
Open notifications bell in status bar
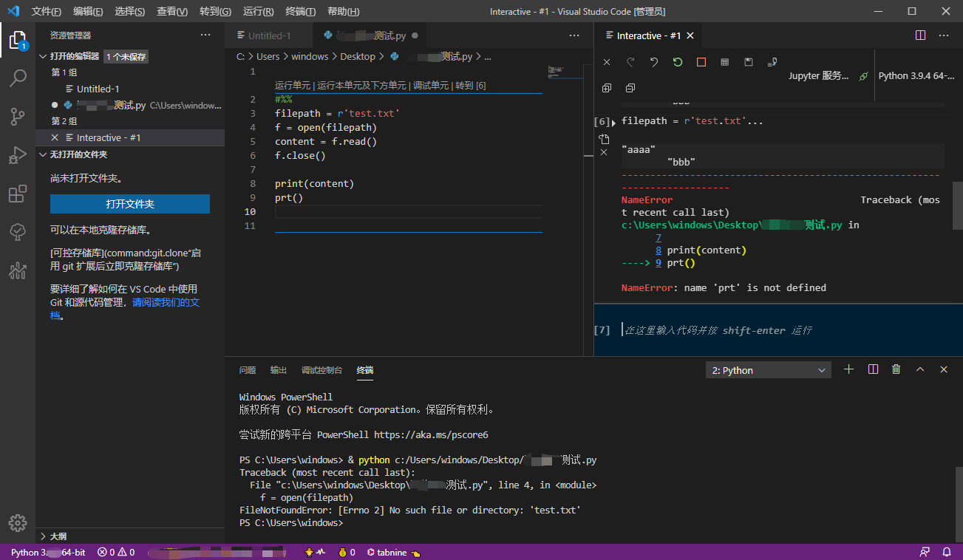[x=947, y=552]
